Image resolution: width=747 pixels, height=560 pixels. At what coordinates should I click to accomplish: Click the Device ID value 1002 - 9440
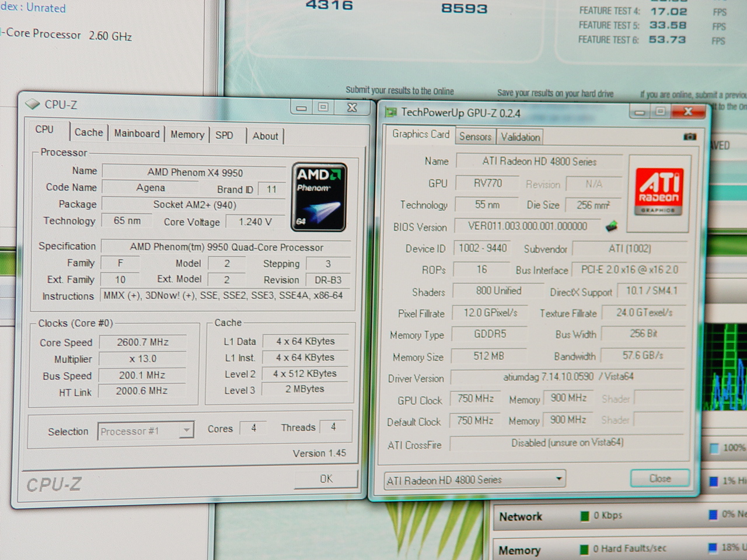[482, 248]
